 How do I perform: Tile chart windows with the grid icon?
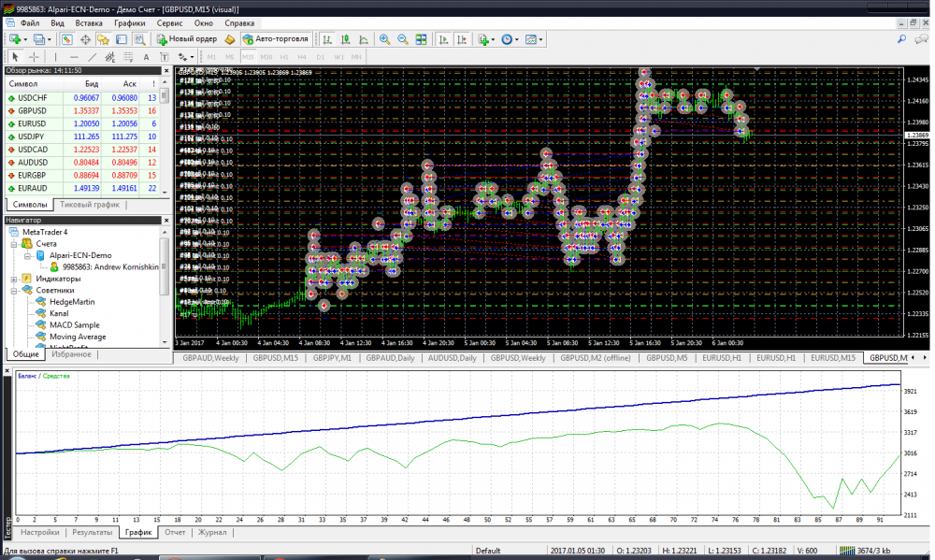[421, 39]
